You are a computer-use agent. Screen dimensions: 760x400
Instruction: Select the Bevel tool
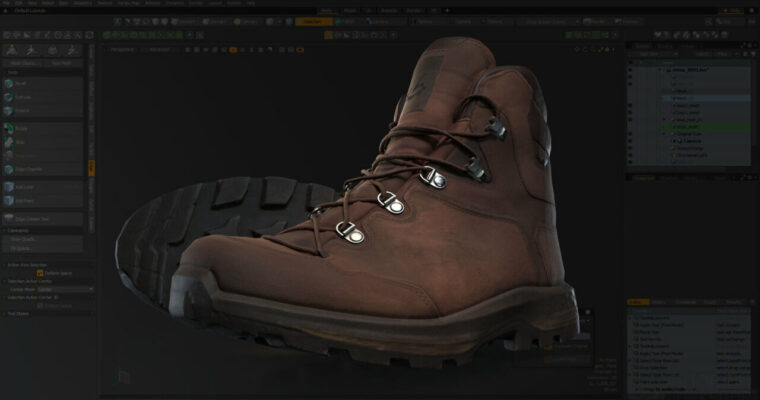[43, 83]
